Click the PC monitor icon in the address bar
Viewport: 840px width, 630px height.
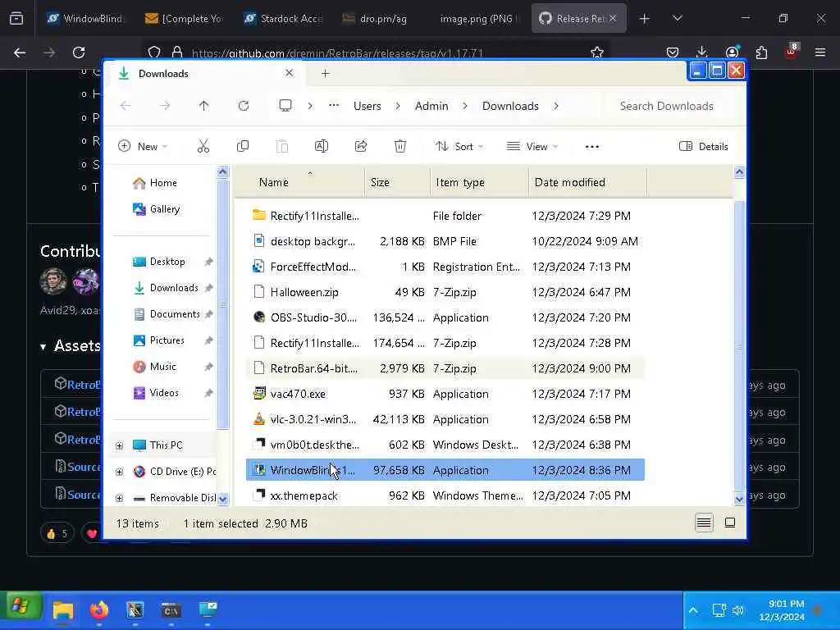pyautogui.click(x=285, y=106)
